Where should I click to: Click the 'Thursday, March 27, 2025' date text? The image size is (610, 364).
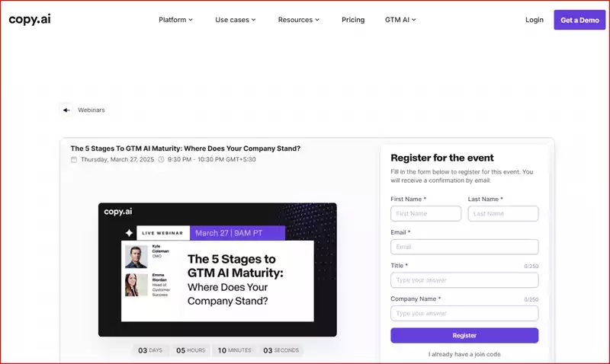pos(117,159)
